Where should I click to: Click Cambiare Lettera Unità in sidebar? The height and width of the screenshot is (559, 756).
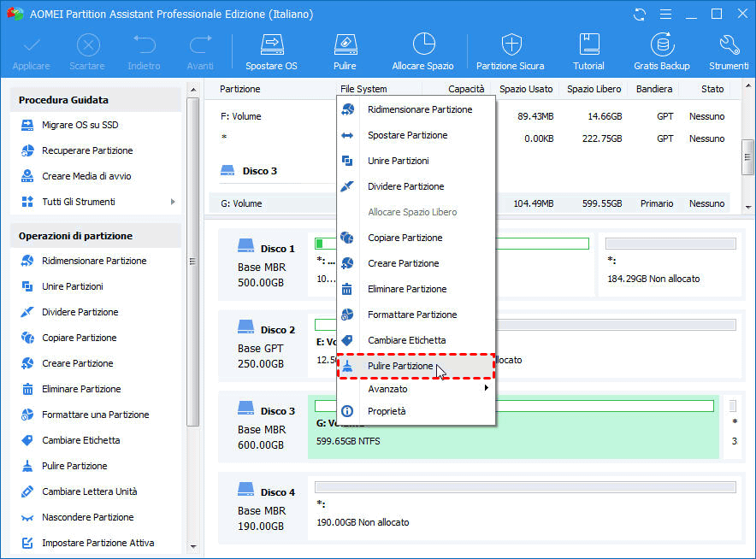[89, 491]
